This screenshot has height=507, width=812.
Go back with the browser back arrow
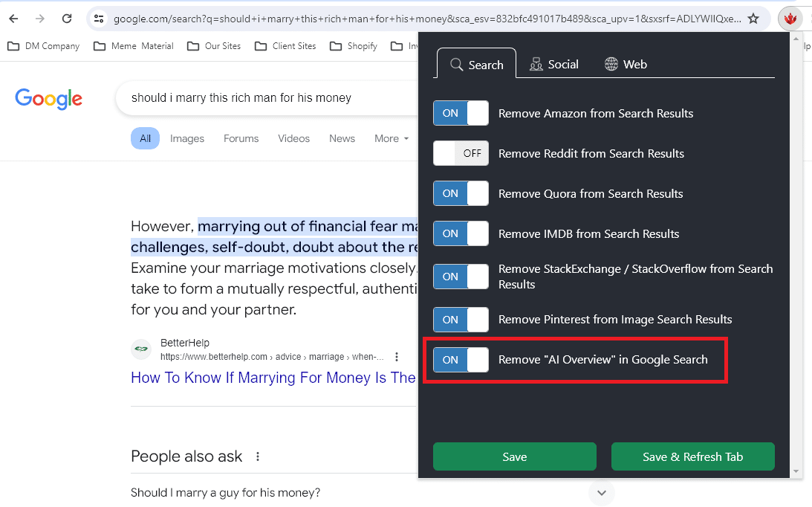(13, 19)
